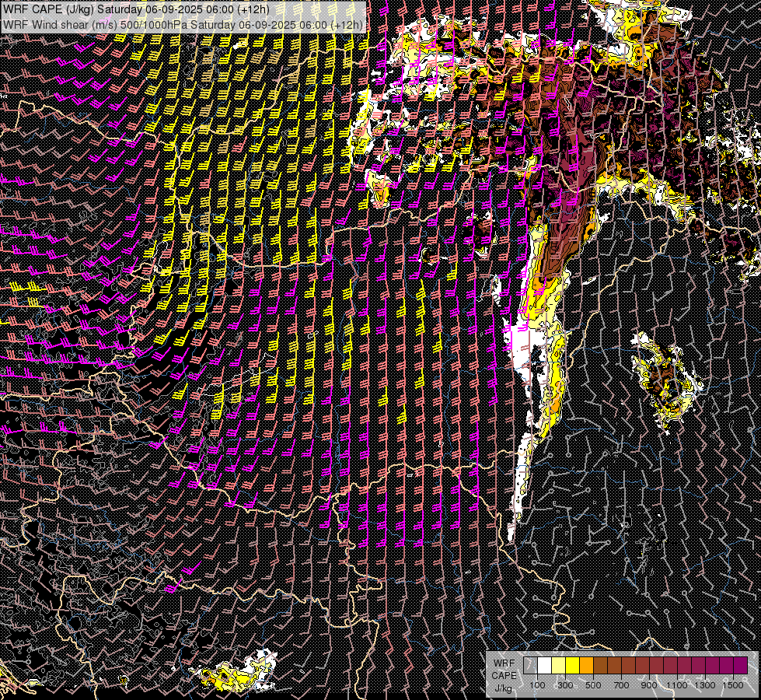
Task: Click the orange CAPE legend swatch
Action: [x=586, y=665]
